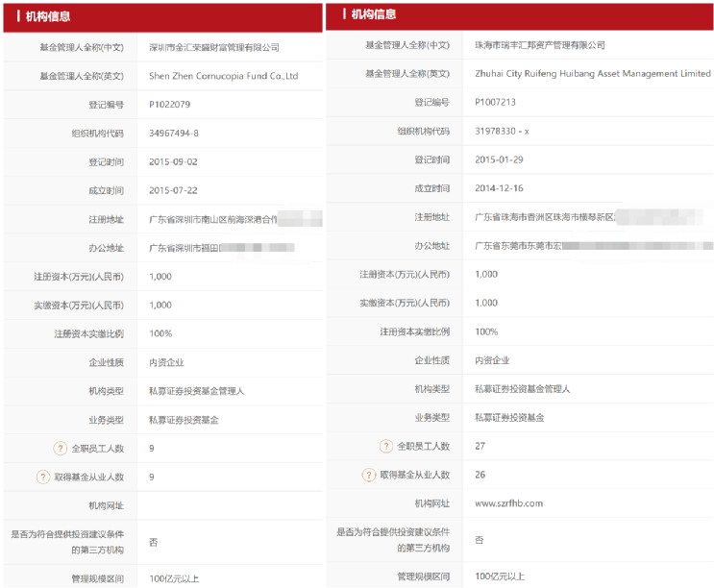
Task: Click 否 third-party value in right panel
Action: pyautogui.click(x=479, y=540)
